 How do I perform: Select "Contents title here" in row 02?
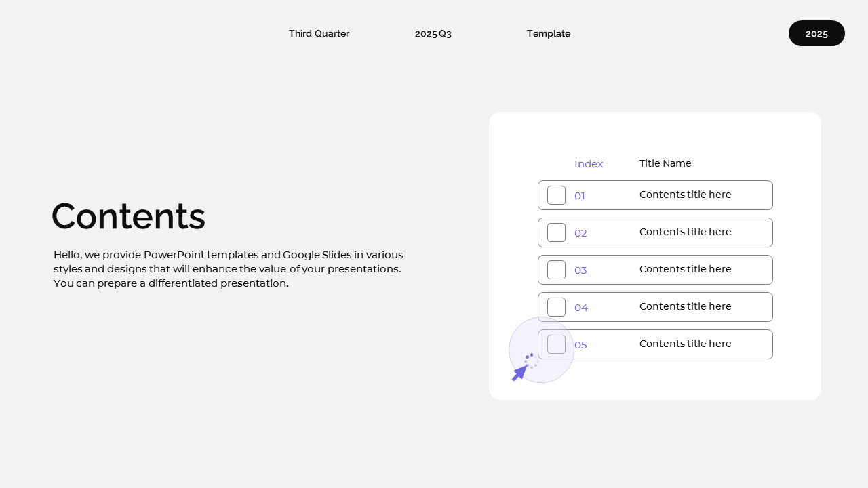(x=685, y=232)
